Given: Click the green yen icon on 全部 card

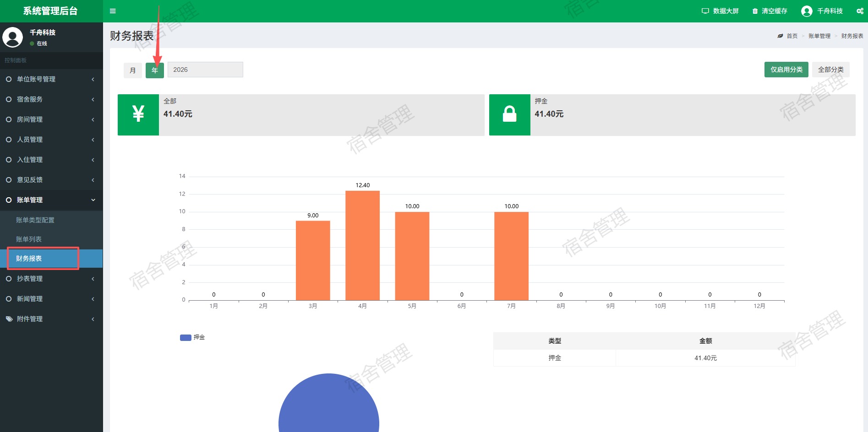Looking at the screenshot, I should [138, 115].
